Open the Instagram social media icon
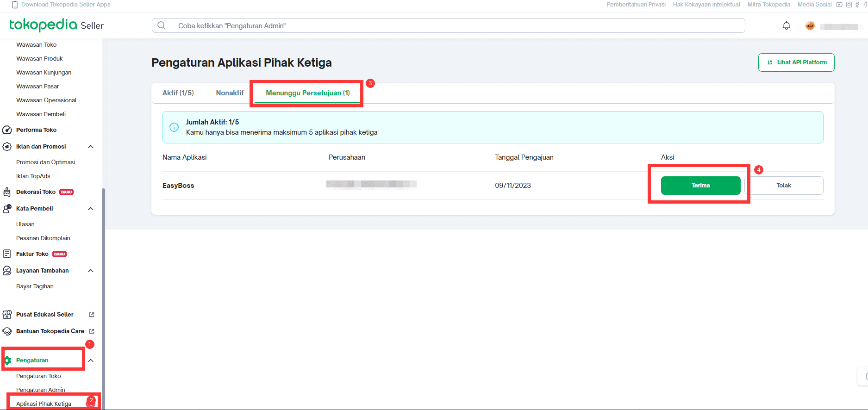This screenshot has height=410, width=868. click(849, 5)
